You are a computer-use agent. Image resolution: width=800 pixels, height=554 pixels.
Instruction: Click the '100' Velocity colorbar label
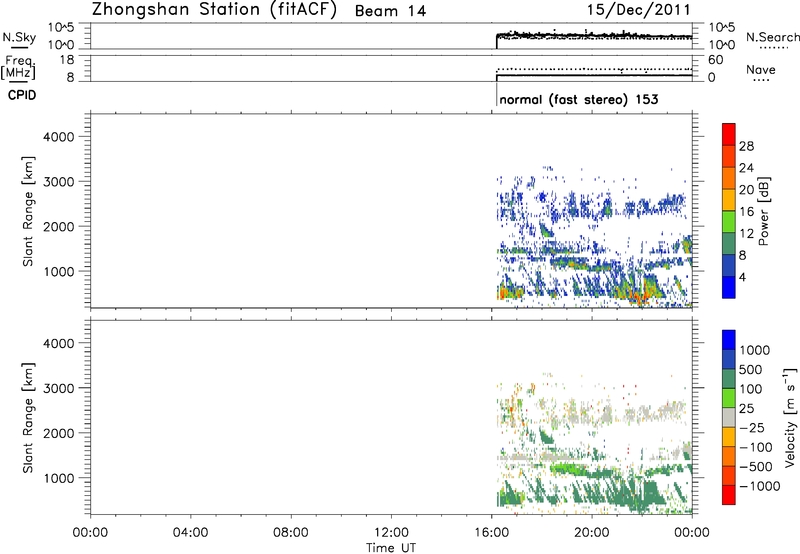tap(751, 389)
